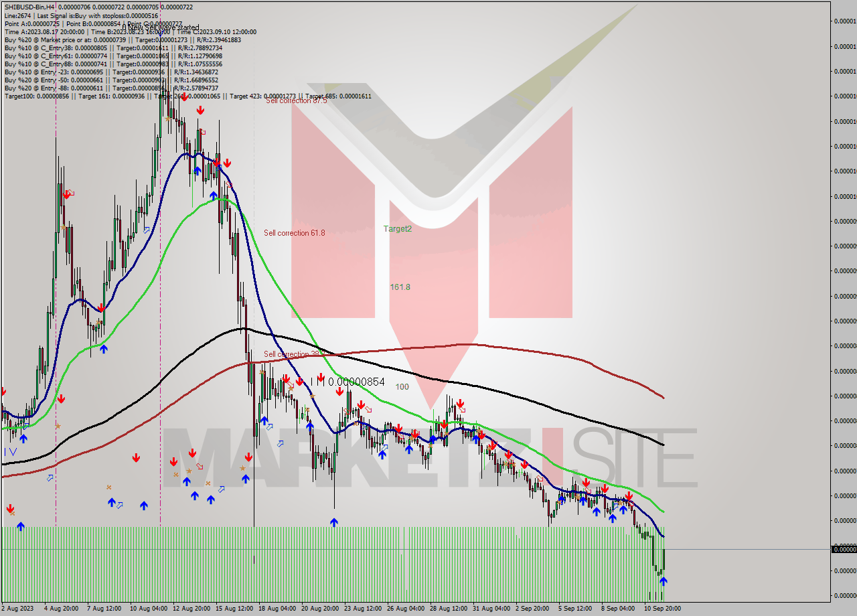Click the blue buy arrow under the latest candle
857x616 pixels.
point(663,581)
